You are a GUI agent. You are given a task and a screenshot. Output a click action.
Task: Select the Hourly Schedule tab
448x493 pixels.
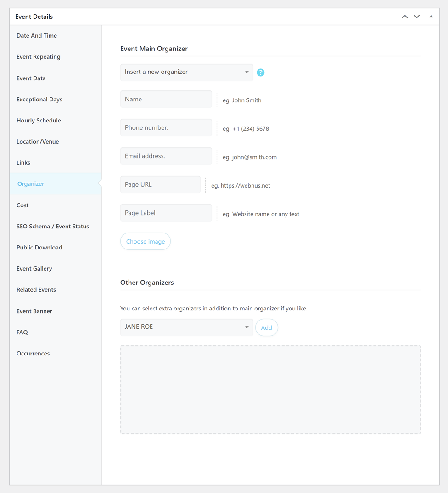(x=39, y=121)
